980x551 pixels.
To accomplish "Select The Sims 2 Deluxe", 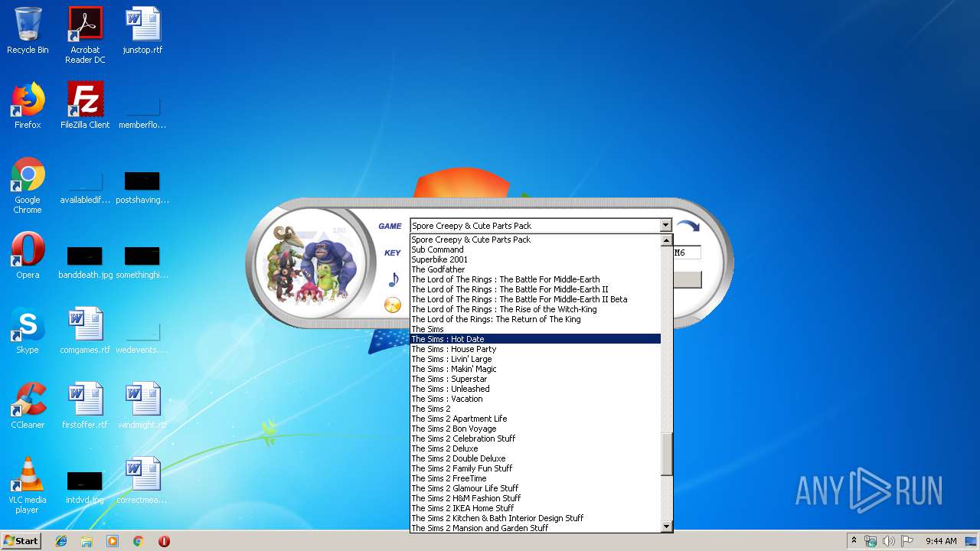I will tap(535, 448).
